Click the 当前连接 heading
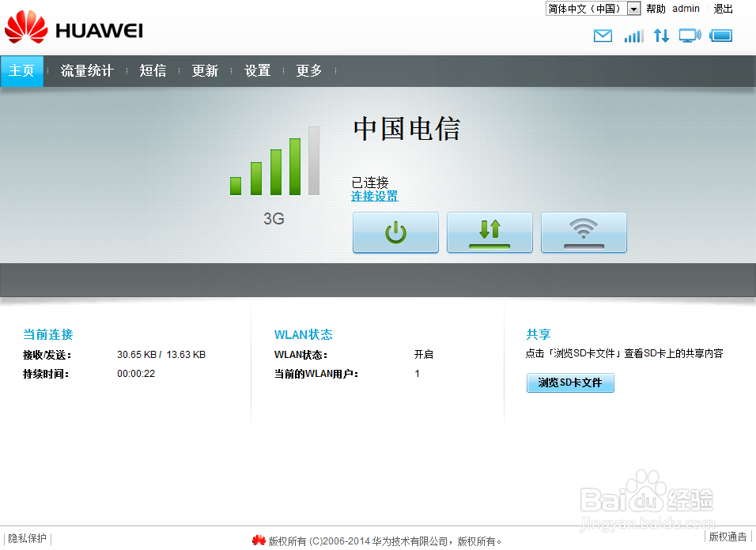Screen dimensions: 756x550 (x=47, y=334)
